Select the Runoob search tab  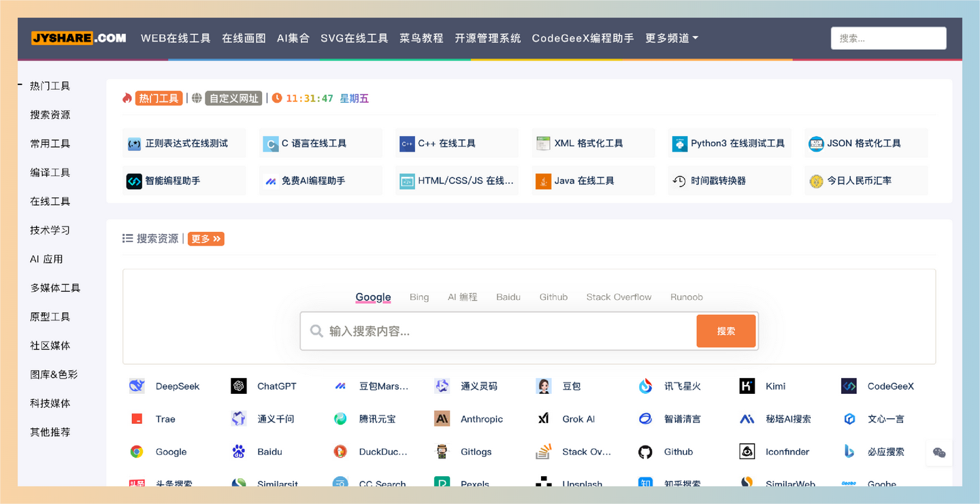tap(687, 297)
